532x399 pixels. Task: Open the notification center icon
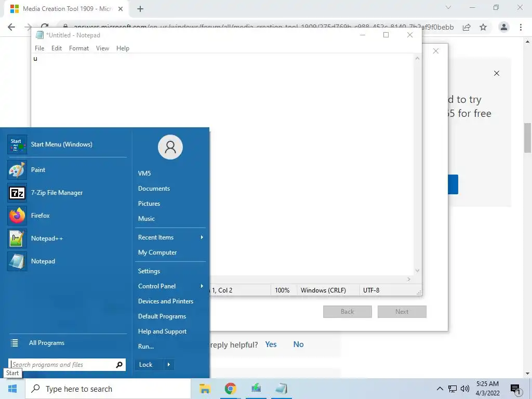pyautogui.click(x=516, y=390)
